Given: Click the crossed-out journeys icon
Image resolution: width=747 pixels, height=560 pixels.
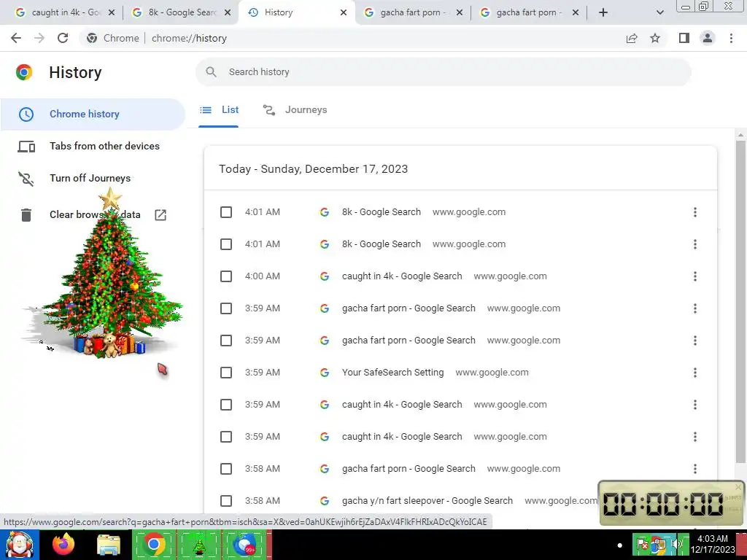Looking at the screenshot, I should click(26, 179).
